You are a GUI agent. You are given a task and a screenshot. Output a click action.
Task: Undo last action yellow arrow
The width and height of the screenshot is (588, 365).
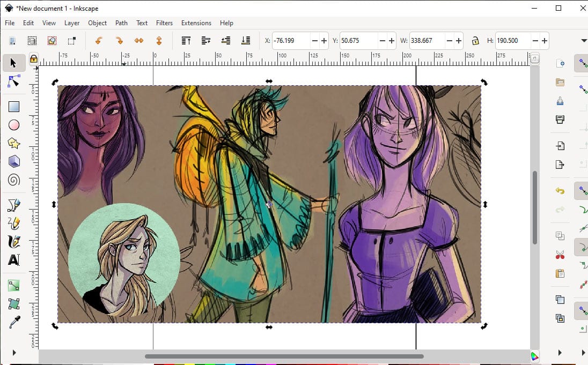[560, 191]
